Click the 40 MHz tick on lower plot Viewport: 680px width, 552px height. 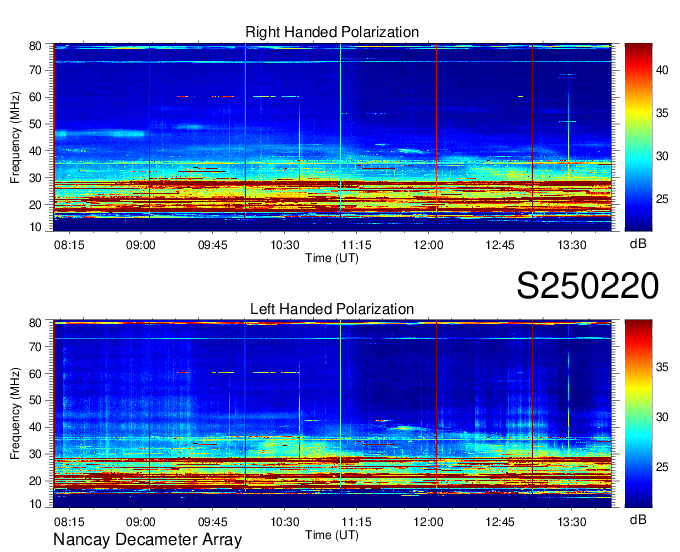tap(36, 428)
